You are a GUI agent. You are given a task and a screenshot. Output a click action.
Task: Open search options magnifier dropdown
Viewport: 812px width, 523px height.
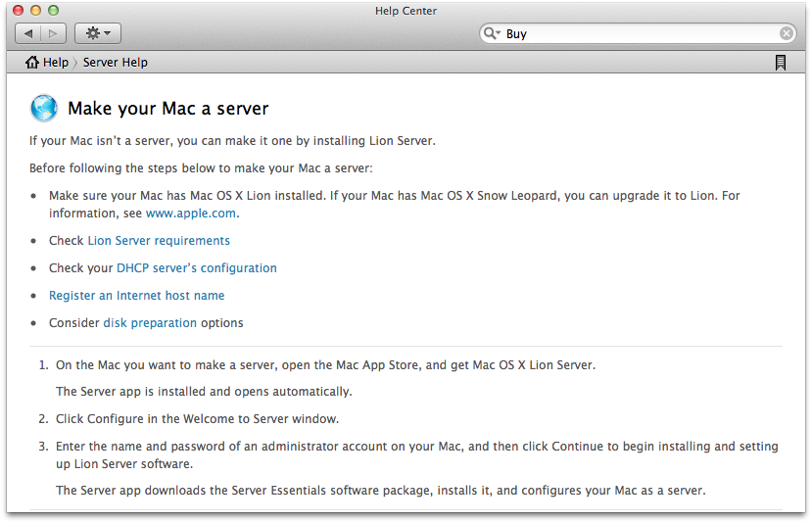point(492,33)
